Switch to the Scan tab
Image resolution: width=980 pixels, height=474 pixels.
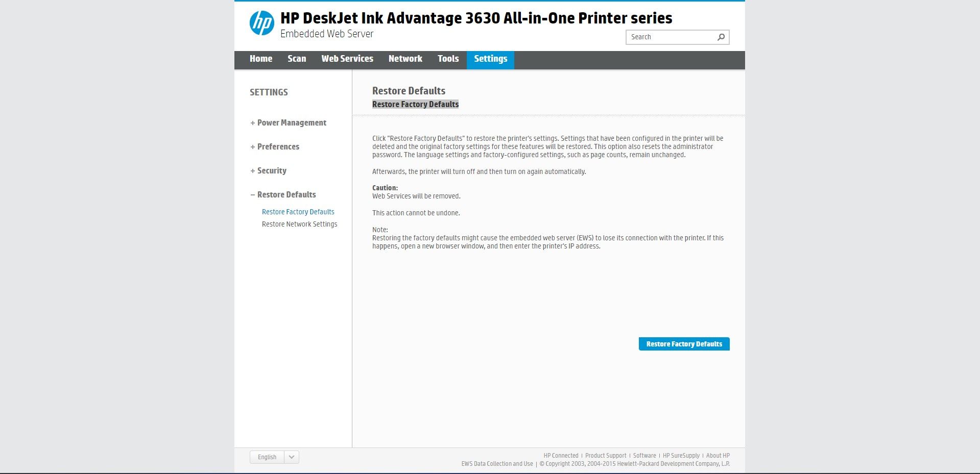click(297, 60)
